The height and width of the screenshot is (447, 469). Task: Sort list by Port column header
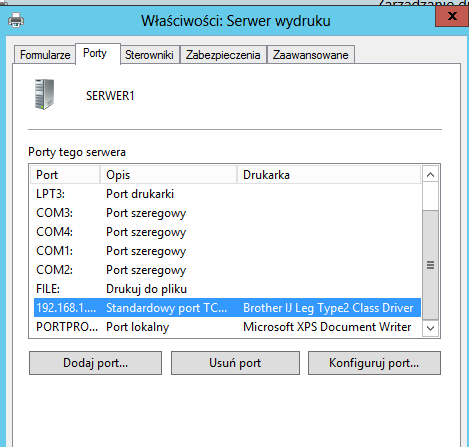click(x=65, y=175)
